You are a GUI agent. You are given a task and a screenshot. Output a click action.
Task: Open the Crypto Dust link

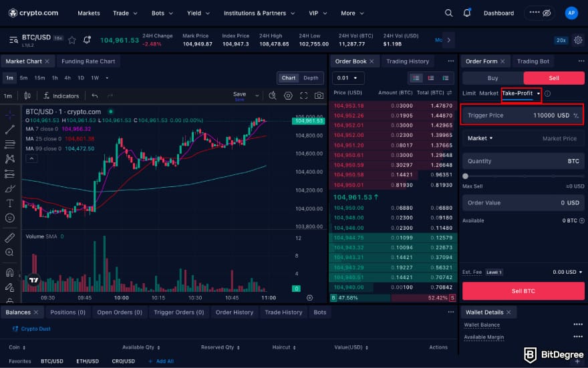click(31, 329)
